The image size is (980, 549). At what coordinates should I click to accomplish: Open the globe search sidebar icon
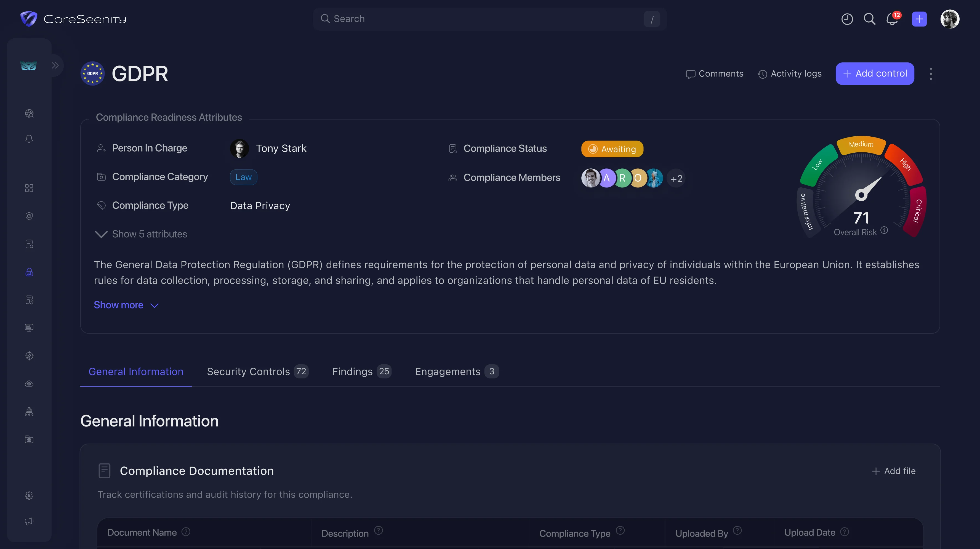coord(29,113)
